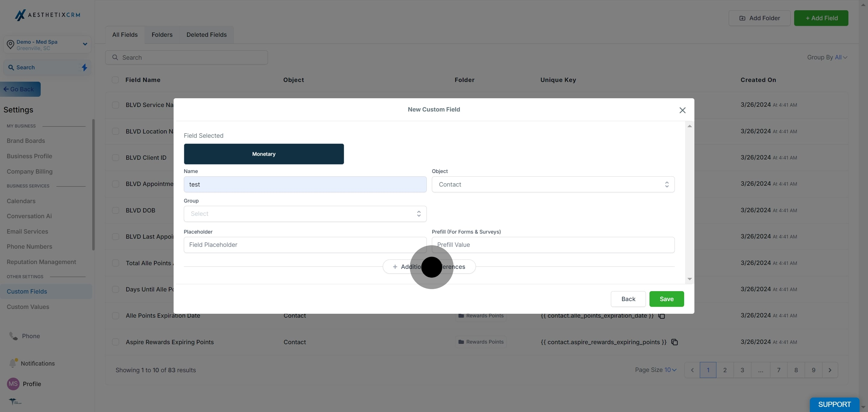868x412 pixels.
Task: Click the Notifications bell icon
Action: pos(13,363)
